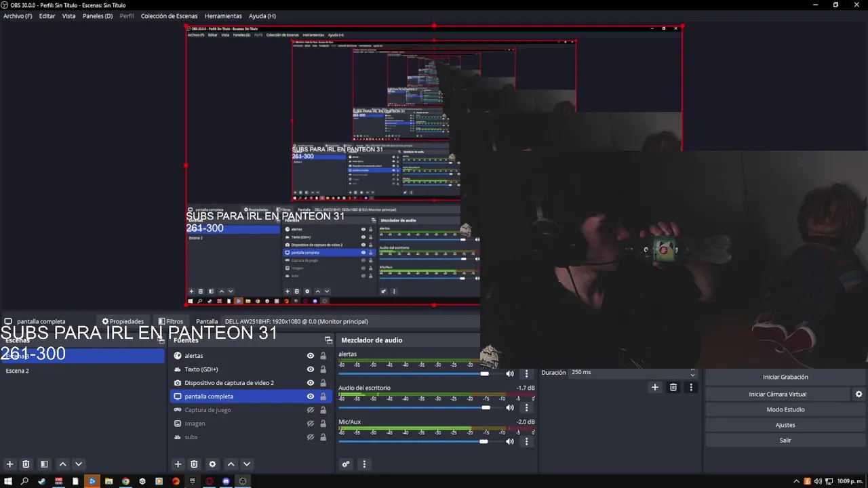
Task: Mute the Audio del escritorio channel
Action: point(510,407)
